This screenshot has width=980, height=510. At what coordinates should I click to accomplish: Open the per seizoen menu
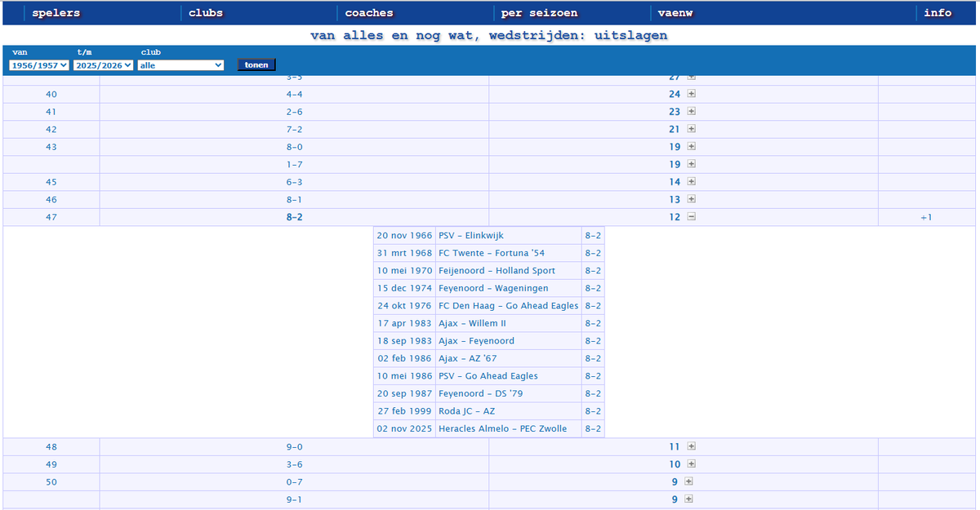pos(540,13)
